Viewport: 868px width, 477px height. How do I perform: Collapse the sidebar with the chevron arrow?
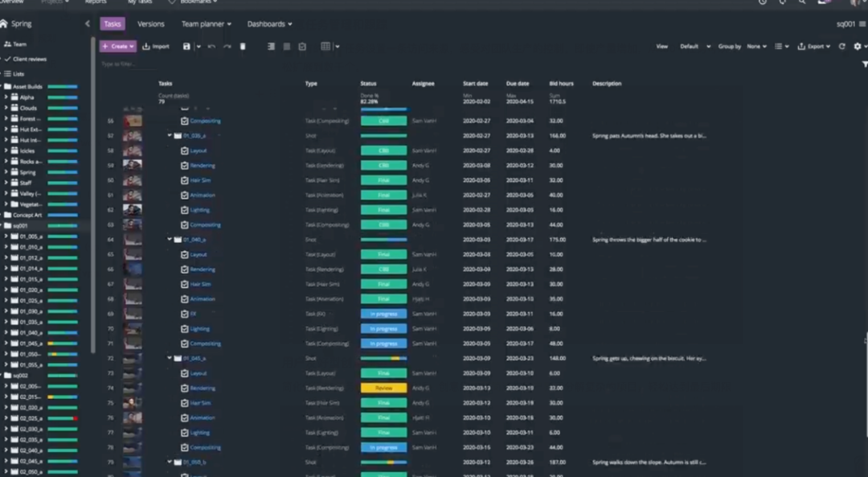[88, 24]
